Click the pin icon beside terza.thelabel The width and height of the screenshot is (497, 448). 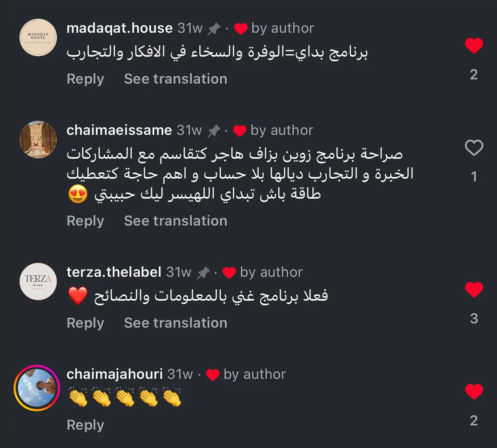(203, 273)
